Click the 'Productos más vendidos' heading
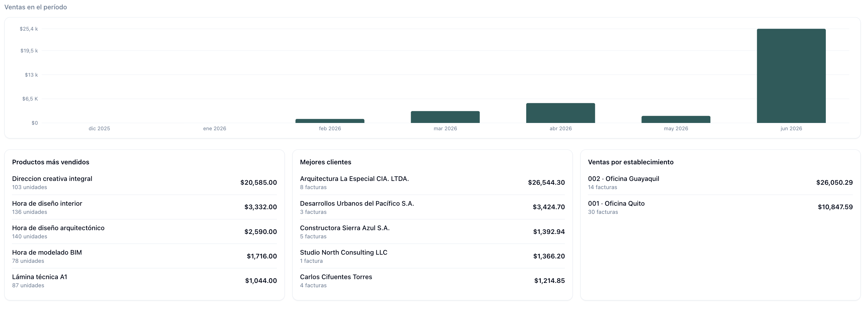 click(x=51, y=162)
